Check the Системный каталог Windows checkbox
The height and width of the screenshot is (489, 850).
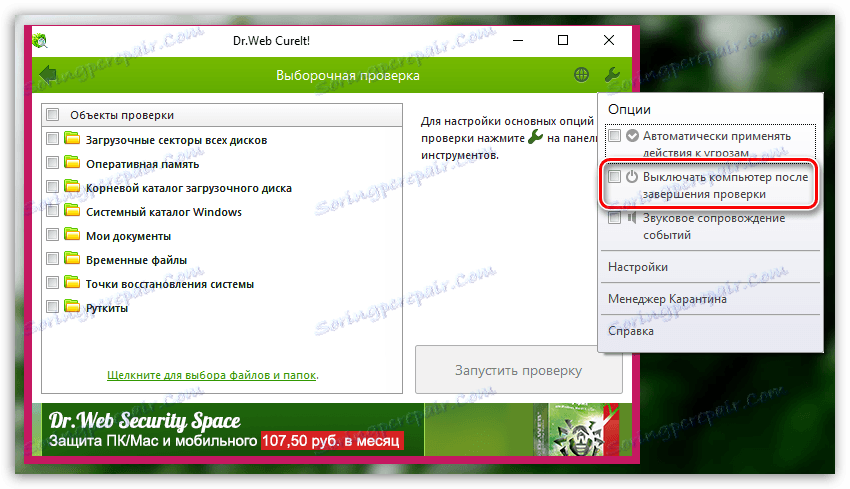53,210
